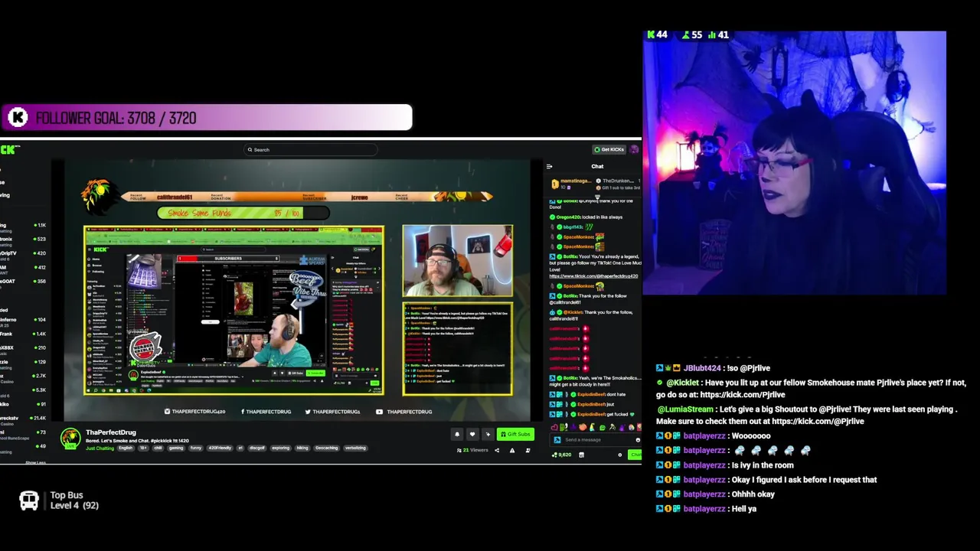This screenshot has width=980, height=551.
Task: Click the YouTube THAPERFECTDRUG label
Action: [406, 412]
